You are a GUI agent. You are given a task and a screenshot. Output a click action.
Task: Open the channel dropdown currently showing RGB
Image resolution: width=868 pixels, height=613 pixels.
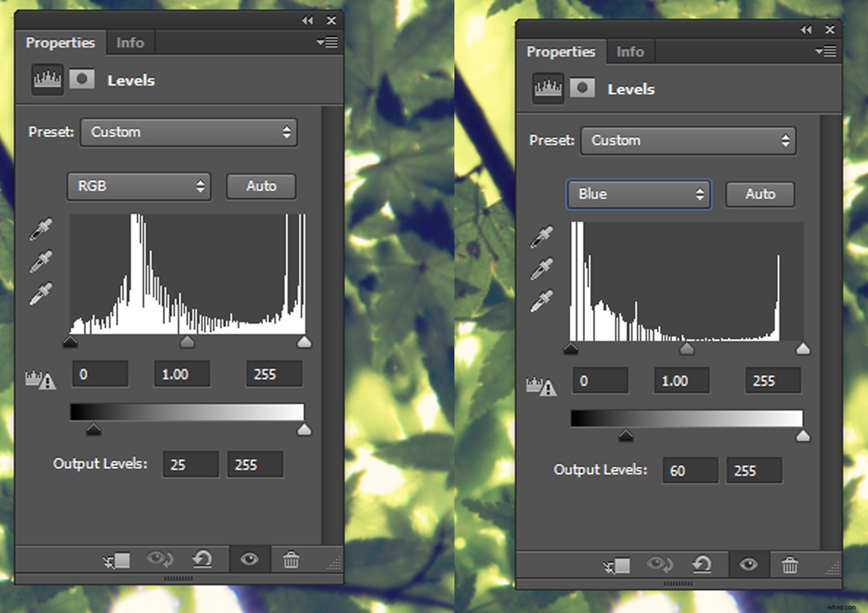139,186
